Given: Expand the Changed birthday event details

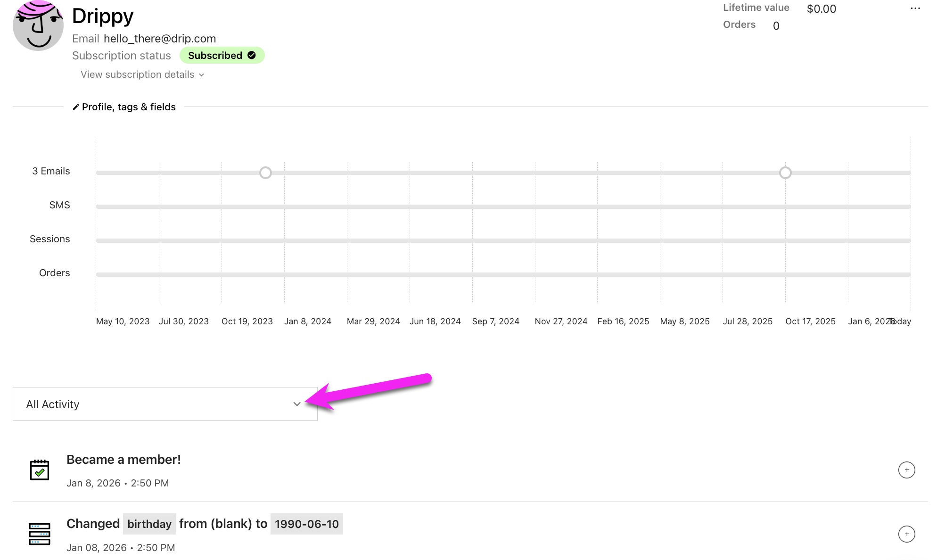Looking at the screenshot, I should click(x=906, y=534).
